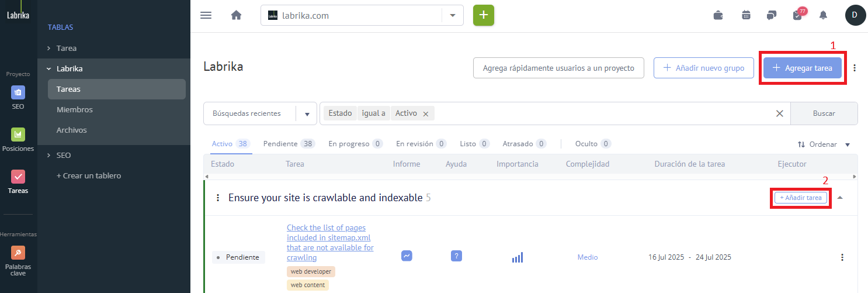Open the user avatar D
This screenshot has height=293, width=868.
[855, 15]
